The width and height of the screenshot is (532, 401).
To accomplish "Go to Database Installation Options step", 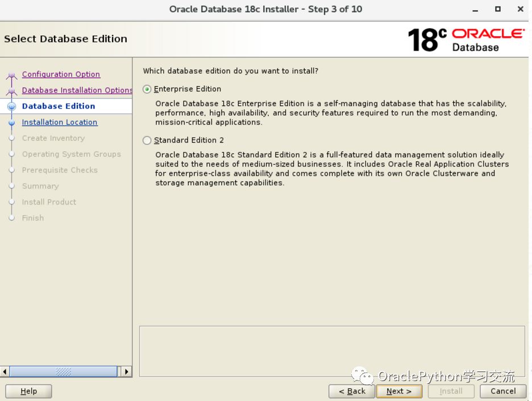I will click(77, 90).
